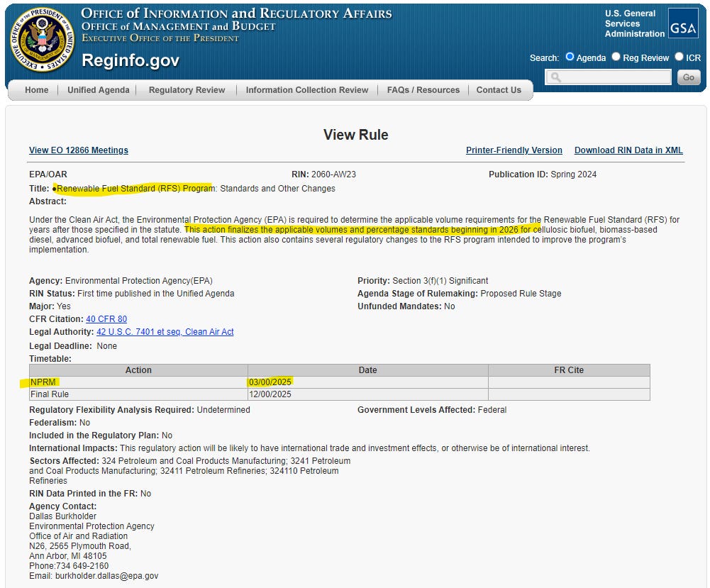Click Priority Section 3(f)(1) Significant text
710x588 pixels.
(x=423, y=281)
